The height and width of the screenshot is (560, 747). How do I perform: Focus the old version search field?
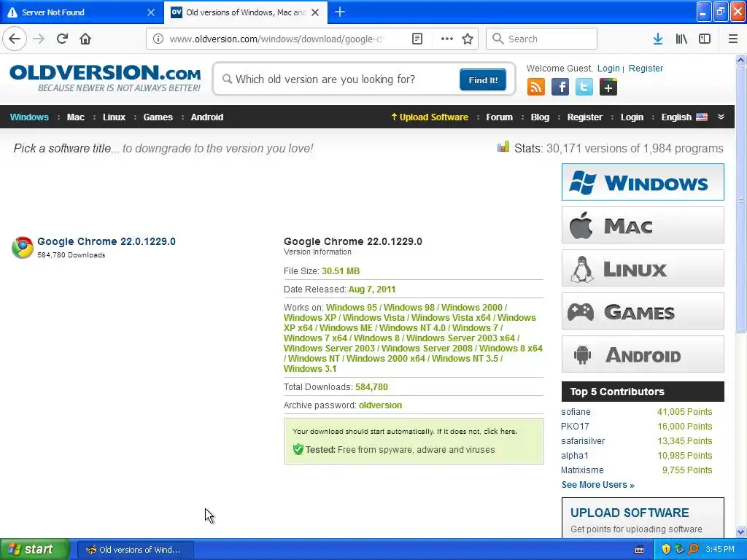pyautogui.click(x=338, y=79)
